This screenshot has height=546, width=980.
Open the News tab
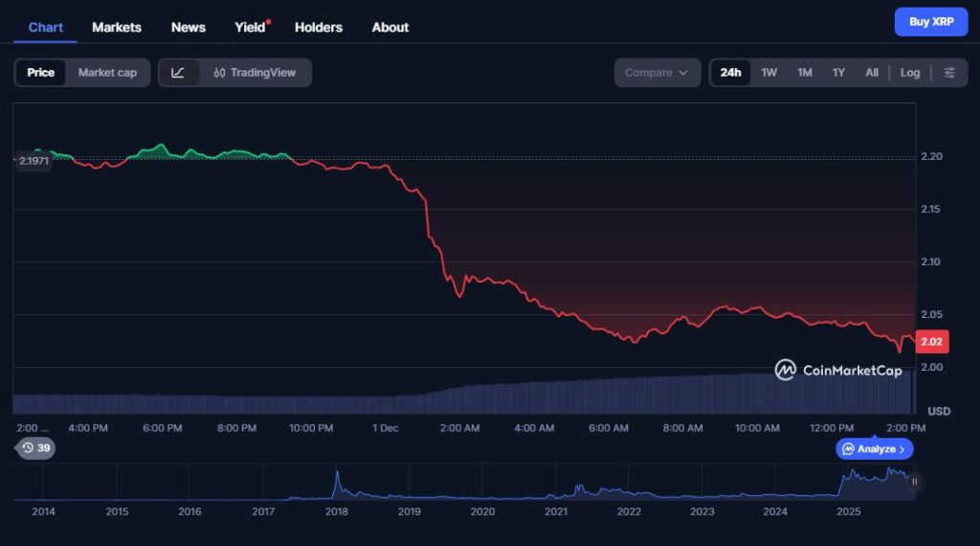[189, 28]
